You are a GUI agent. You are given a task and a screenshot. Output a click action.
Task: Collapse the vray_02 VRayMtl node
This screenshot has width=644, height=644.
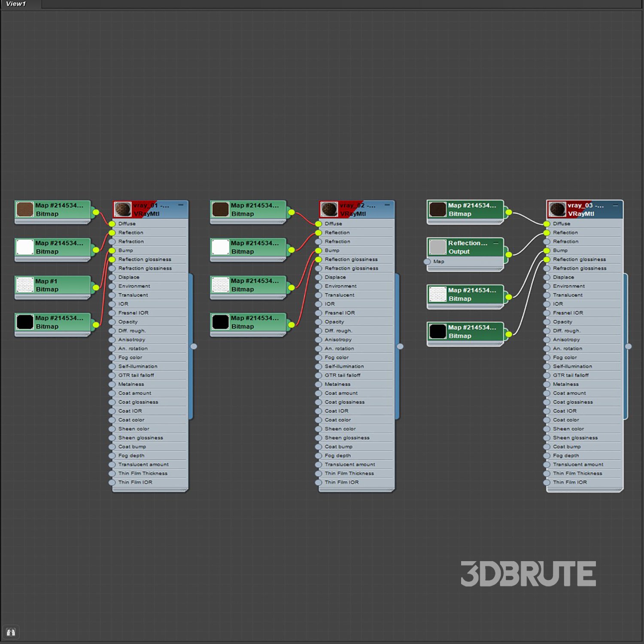tap(387, 205)
